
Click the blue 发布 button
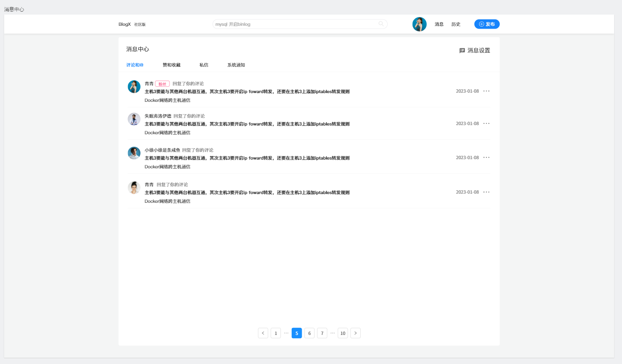click(487, 24)
